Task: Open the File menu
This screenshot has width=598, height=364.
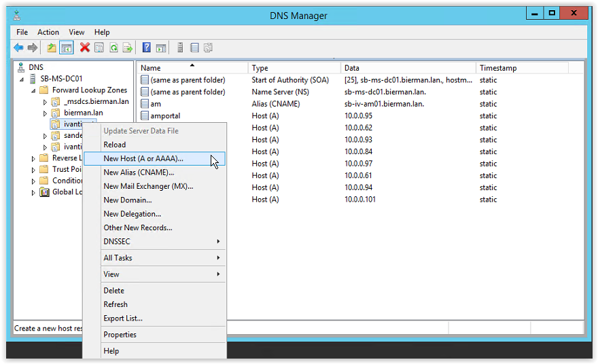Action: (22, 32)
